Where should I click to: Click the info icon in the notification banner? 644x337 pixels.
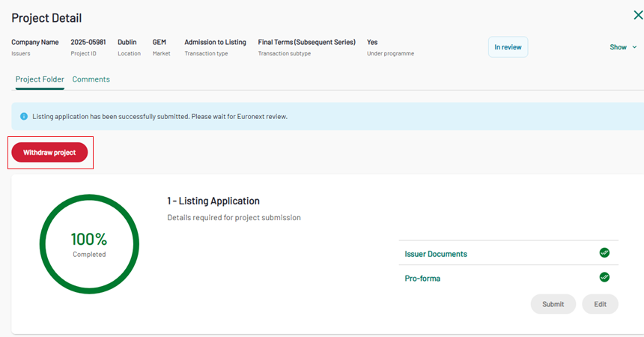[x=24, y=117]
